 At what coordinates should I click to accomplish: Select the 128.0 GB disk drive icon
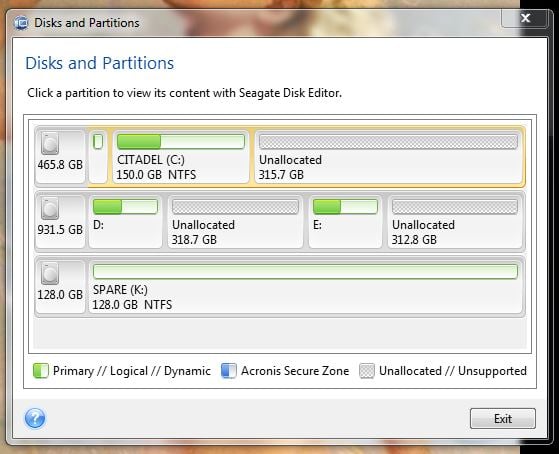click(x=50, y=273)
